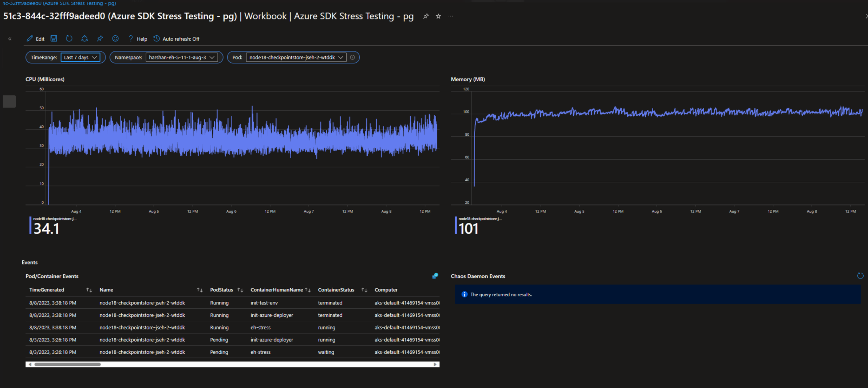Select the breadcrumb link above the workbook title
Viewport: 868px width, 388px height.
[58, 3]
